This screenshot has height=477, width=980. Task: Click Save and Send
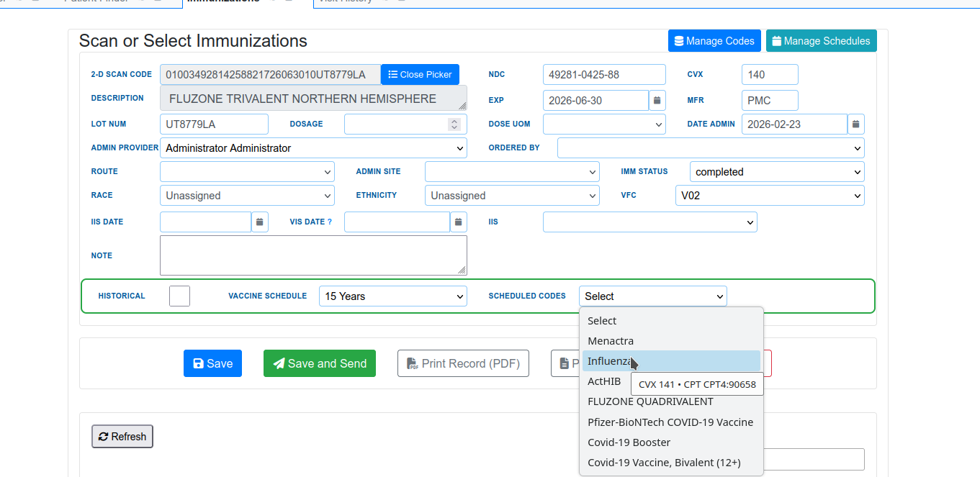click(x=319, y=363)
